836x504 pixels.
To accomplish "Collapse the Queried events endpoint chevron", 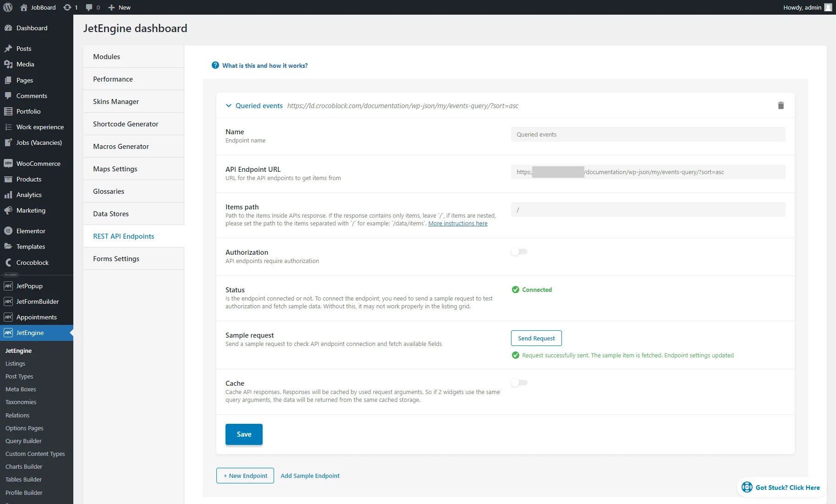I will (229, 106).
